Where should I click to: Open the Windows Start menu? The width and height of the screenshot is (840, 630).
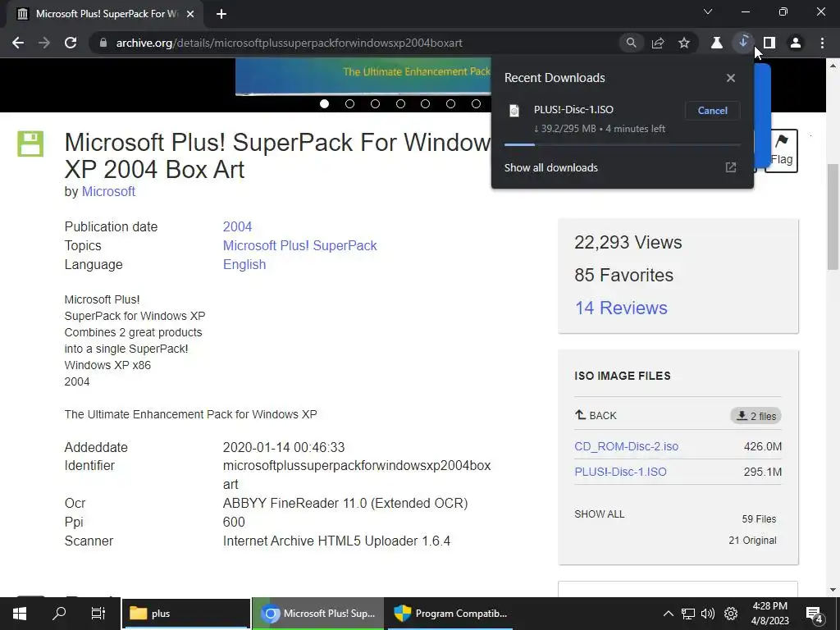20,614
